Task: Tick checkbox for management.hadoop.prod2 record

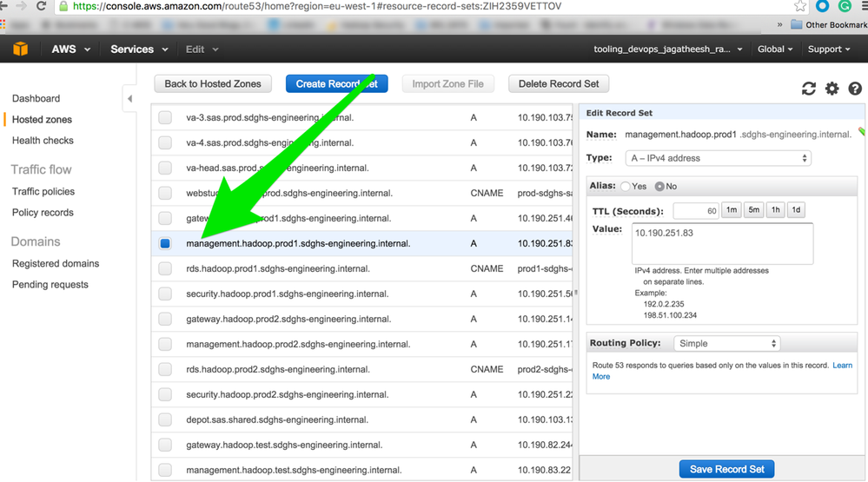Action: tap(165, 344)
